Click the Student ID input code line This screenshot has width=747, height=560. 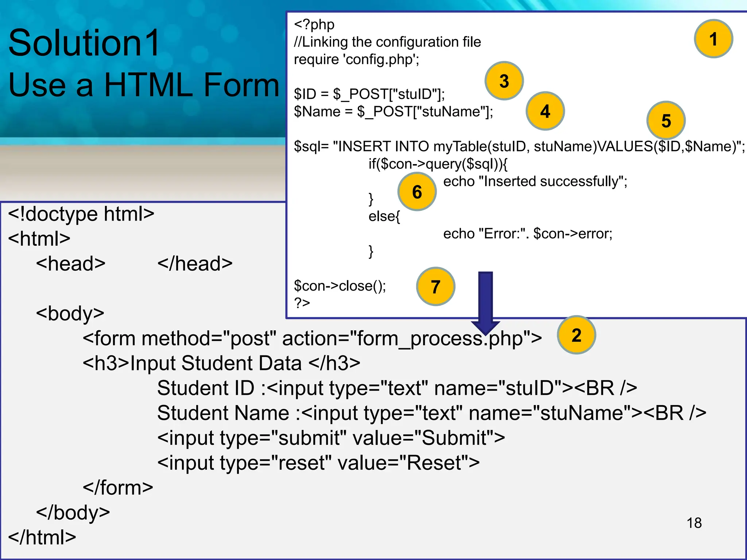point(397,388)
